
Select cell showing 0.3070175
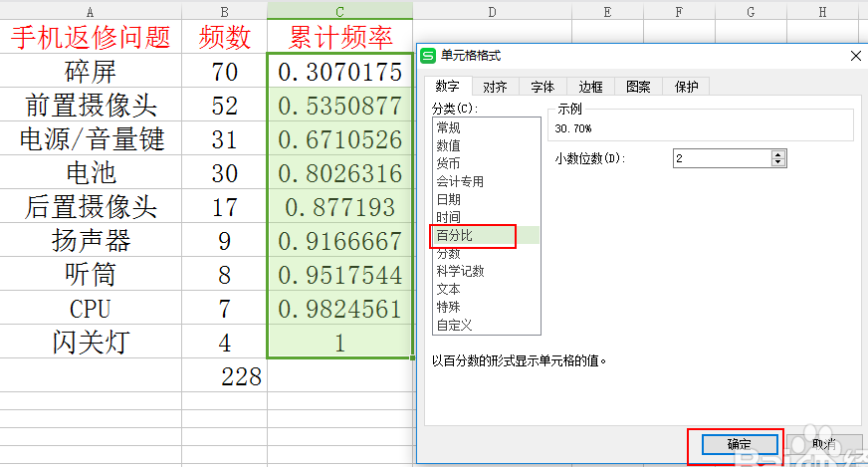pyautogui.click(x=339, y=72)
